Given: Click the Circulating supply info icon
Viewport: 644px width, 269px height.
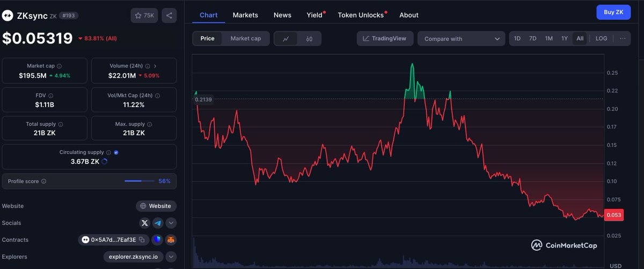Looking at the screenshot, I should [109, 153].
